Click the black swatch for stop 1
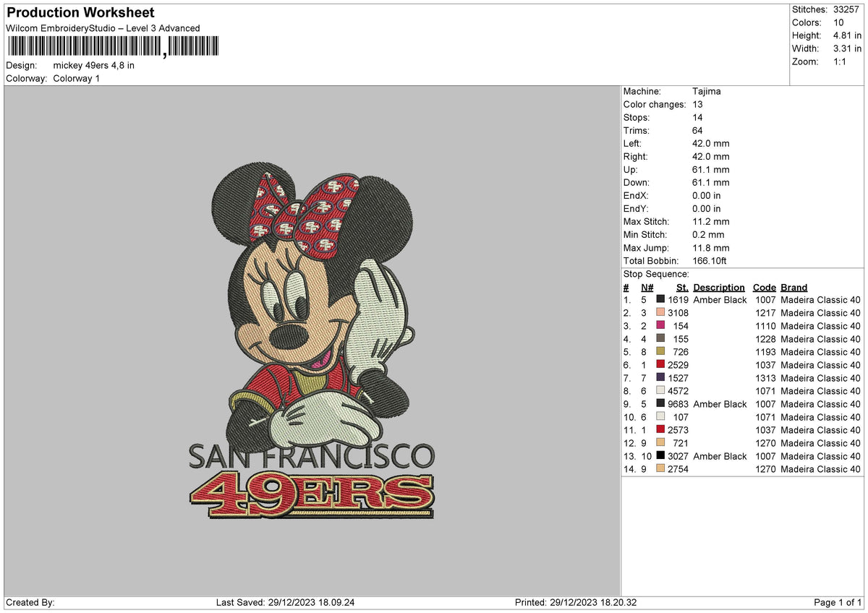The image size is (868, 613). click(x=660, y=299)
